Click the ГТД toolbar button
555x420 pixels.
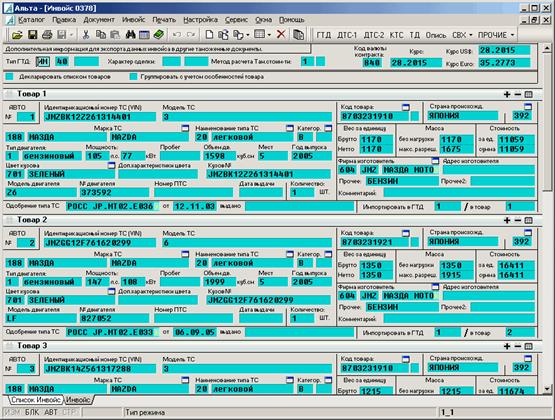[x=324, y=35]
